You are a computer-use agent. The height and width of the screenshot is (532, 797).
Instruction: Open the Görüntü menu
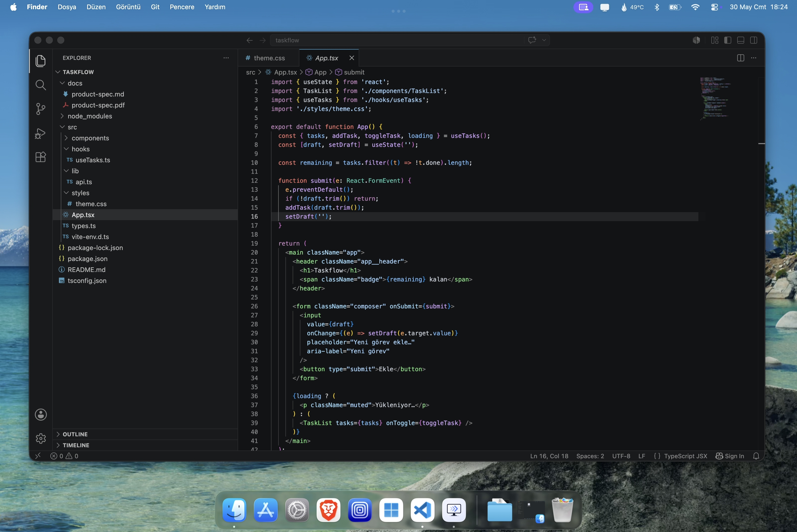pos(128,7)
